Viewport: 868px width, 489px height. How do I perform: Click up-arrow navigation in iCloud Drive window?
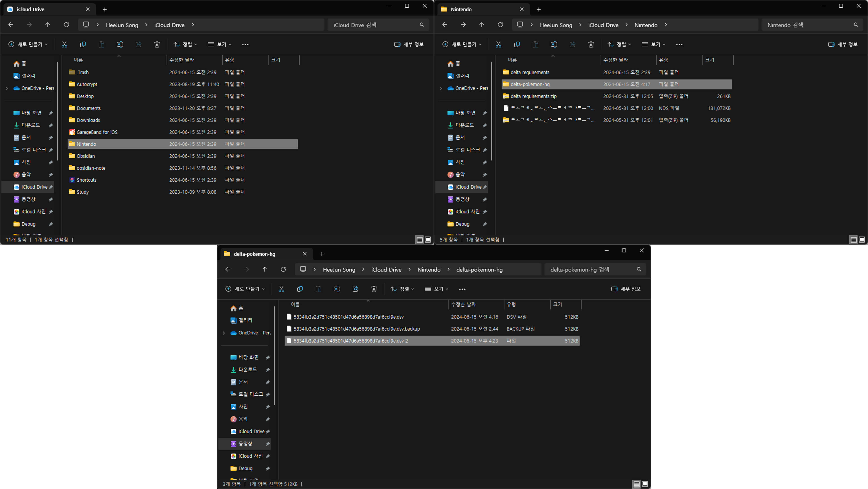pos(48,25)
